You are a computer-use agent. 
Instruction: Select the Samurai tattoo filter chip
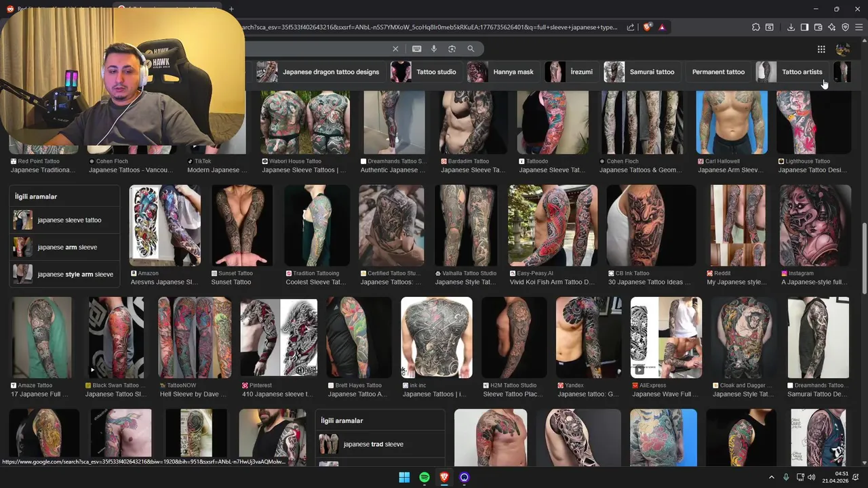tap(640, 72)
